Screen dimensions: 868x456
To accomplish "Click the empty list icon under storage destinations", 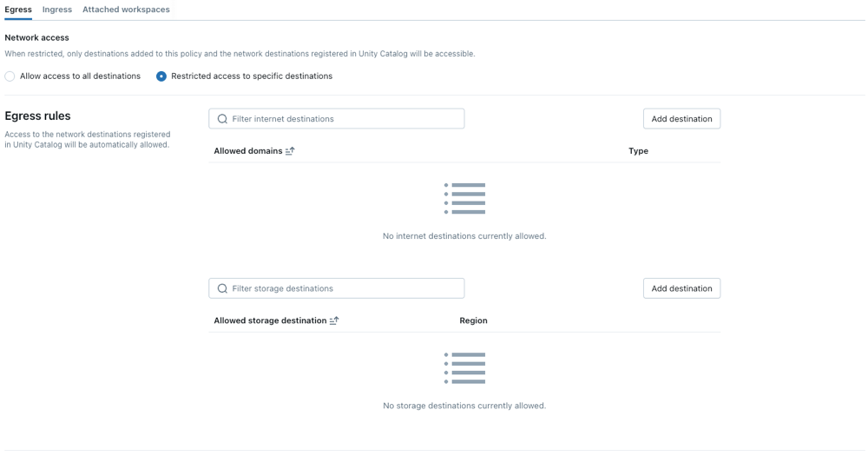I will [464, 368].
